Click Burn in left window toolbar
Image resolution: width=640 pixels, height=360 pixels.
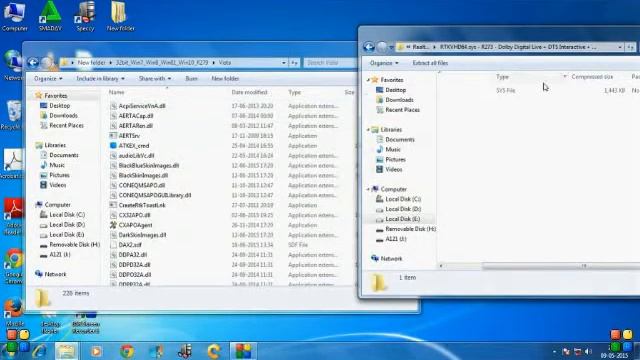pyautogui.click(x=191, y=78)
